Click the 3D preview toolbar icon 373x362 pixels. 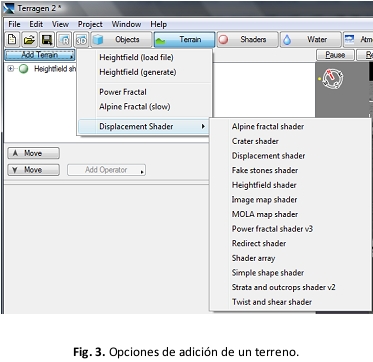coord(81,40)
